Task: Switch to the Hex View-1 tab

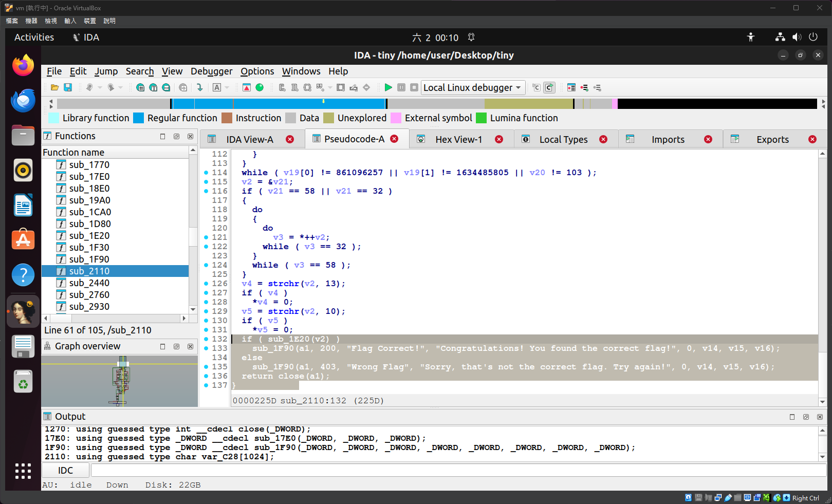Action: pos(458,139)
